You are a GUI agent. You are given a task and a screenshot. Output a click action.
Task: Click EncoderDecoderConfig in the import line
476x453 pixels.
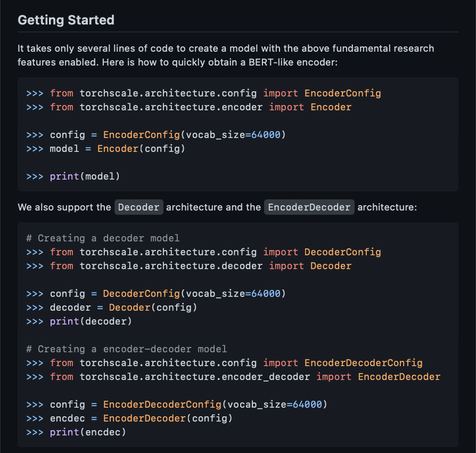click(363, 363)
